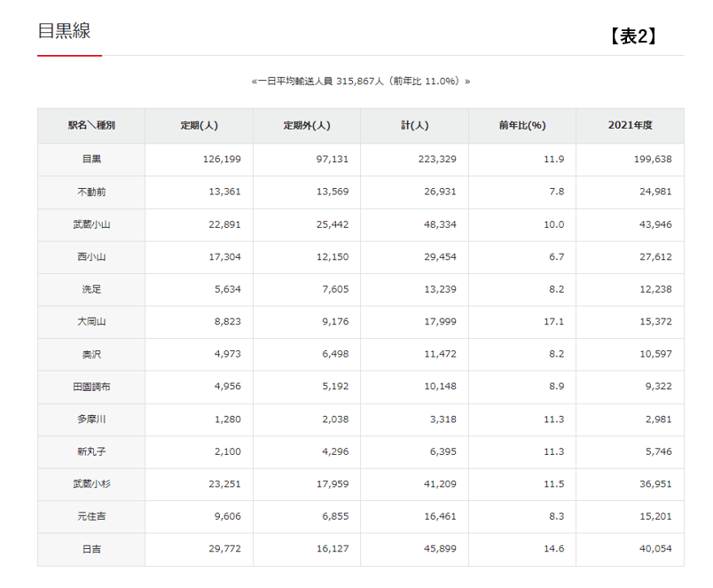Image resolution: width=713 pixels, height=588 pixels.
Task: Click 大岡山 year-over-year value 17.1
Action: (553, 322)
